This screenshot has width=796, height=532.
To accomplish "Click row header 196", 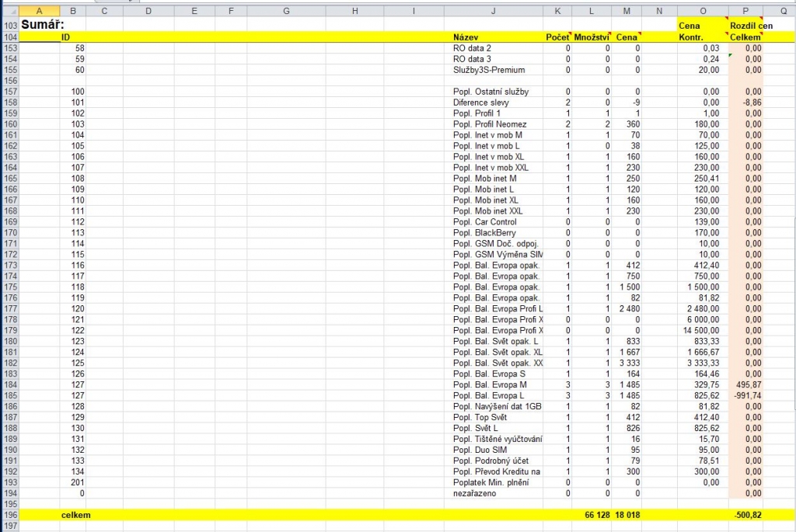I will click(x=9, y=515).
